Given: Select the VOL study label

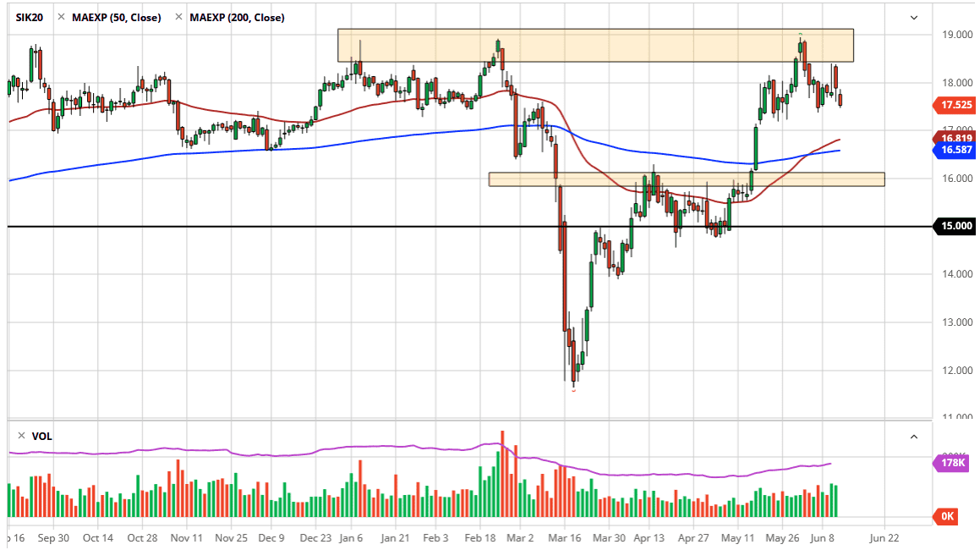Looking at the screenshot, I should [41, 436].
